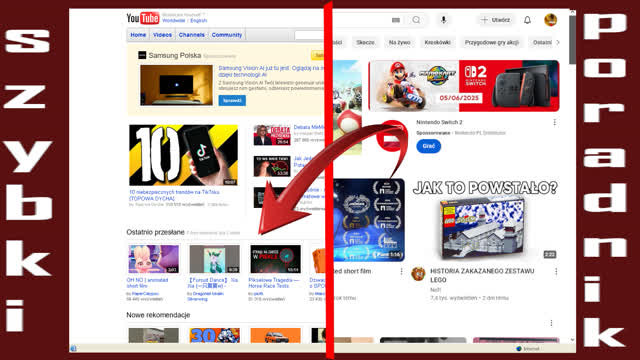Open the Community tab
This screenshot has width=640, height=360.
[227, 35]
